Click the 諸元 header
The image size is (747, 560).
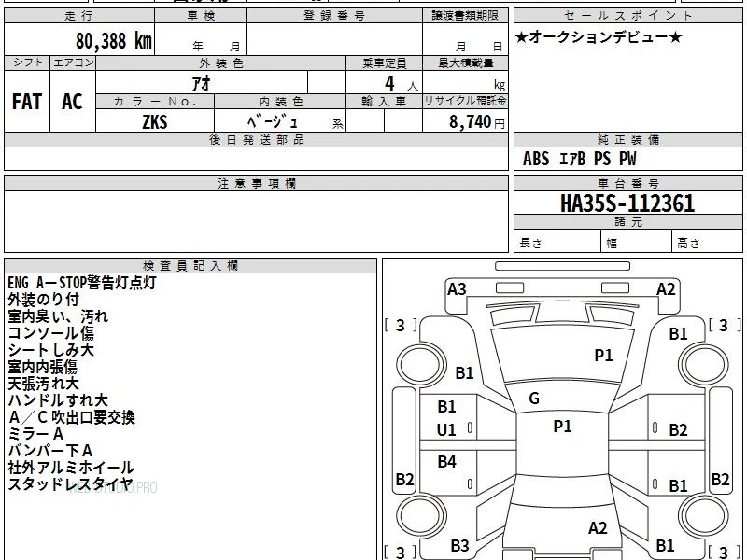627,221
